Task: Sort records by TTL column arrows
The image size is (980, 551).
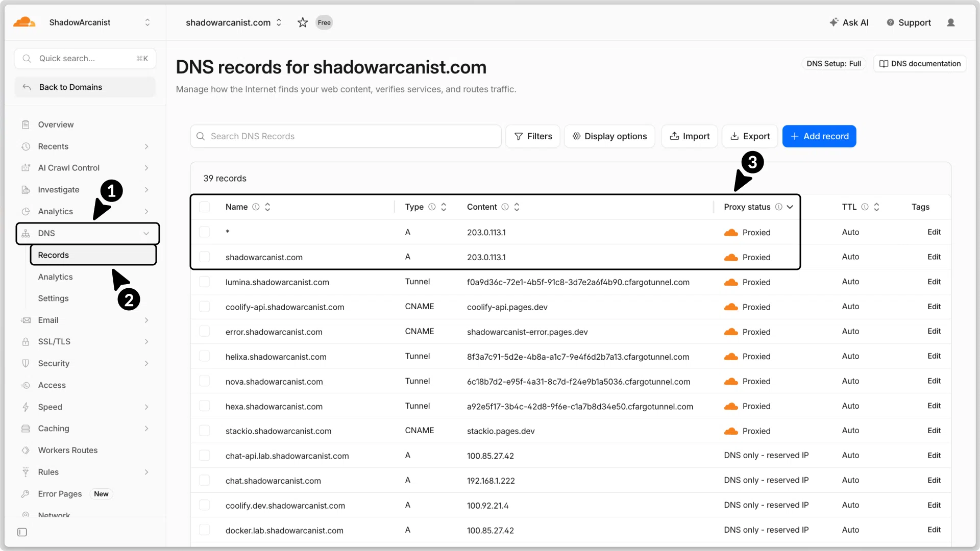Action: pyautogui.click(x=876, y=207)
